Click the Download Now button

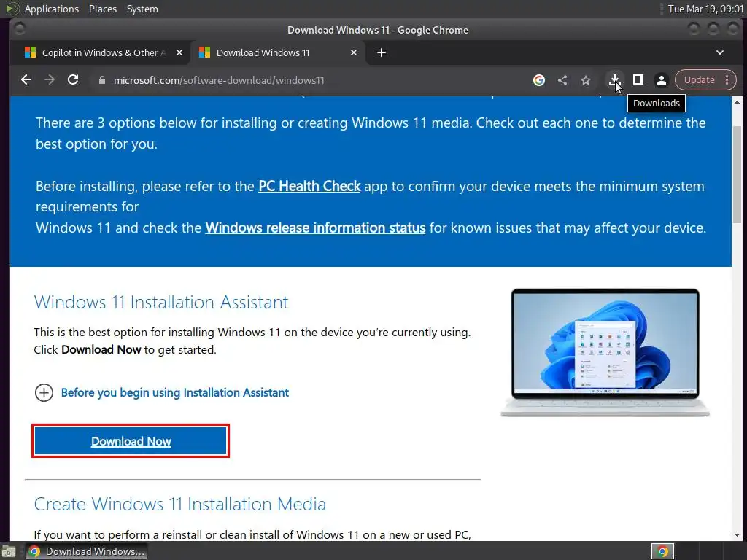131,441
